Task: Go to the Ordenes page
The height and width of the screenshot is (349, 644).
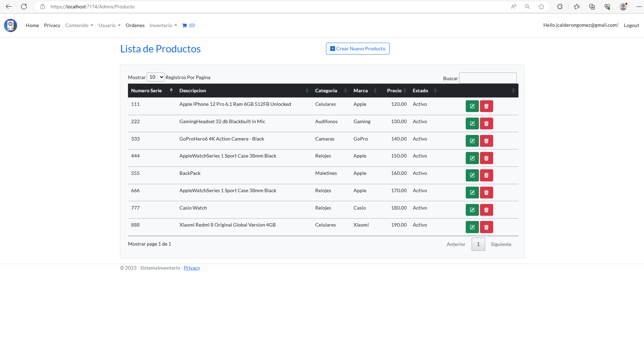Action: 135,25
